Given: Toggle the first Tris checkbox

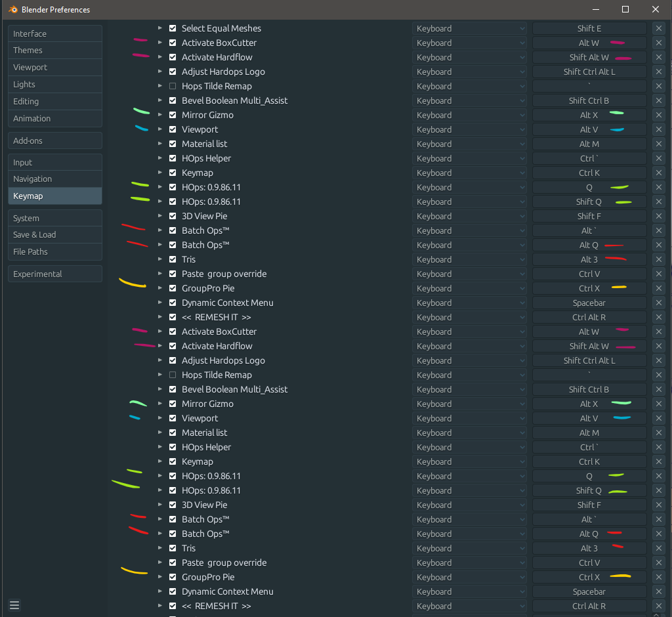Looking at the screenshot, I should coord(173,259).
